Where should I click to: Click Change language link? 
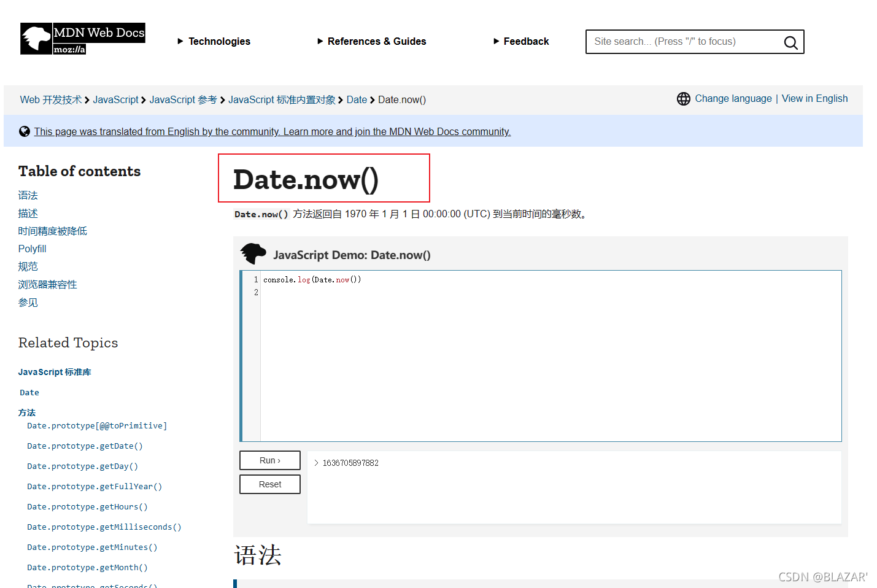(733, 98)
